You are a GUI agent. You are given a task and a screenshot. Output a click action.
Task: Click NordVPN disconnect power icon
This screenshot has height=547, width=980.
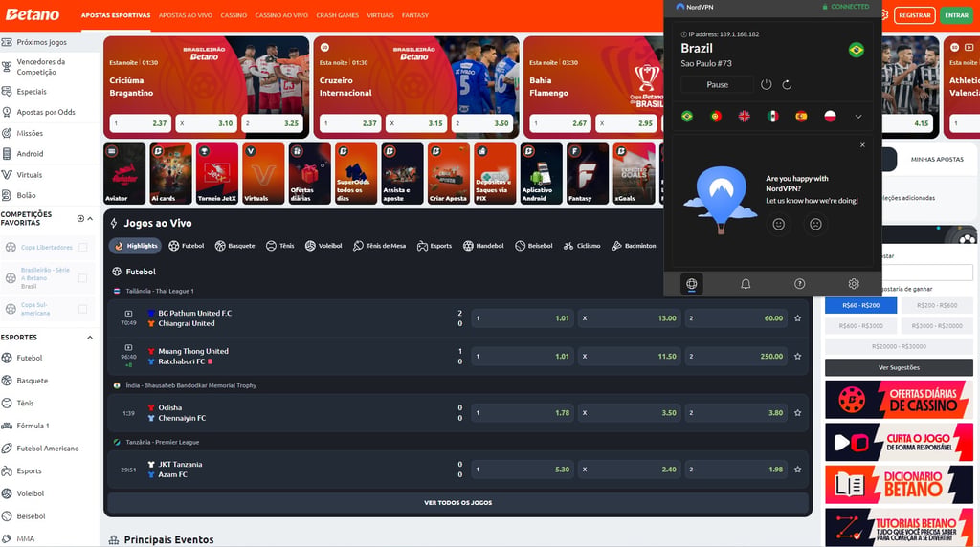[767, 84]
